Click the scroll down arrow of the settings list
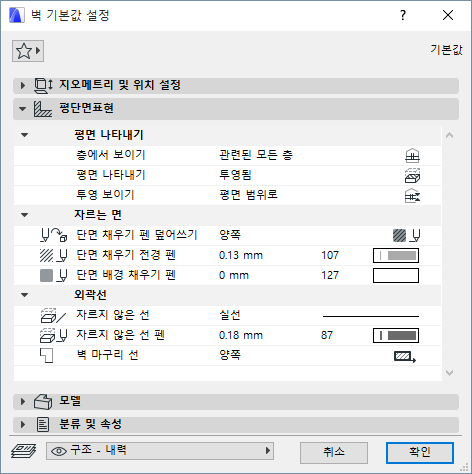 pos(449,373)
